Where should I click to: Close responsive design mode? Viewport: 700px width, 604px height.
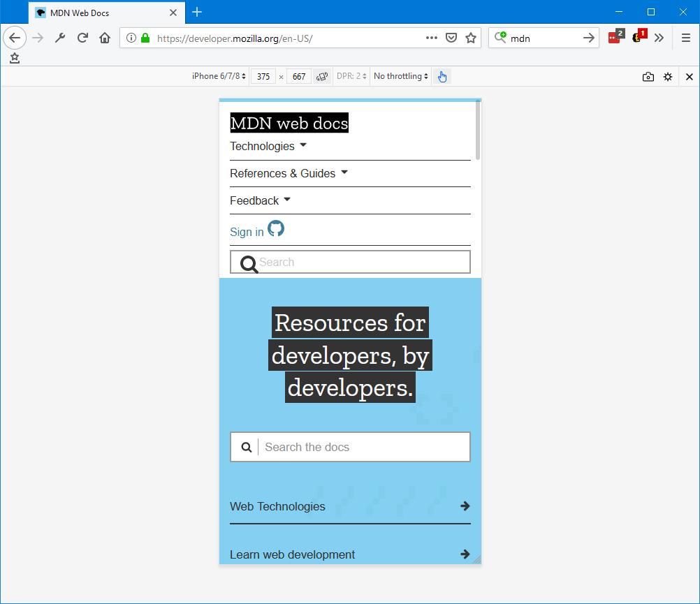[x=690, y=77]
